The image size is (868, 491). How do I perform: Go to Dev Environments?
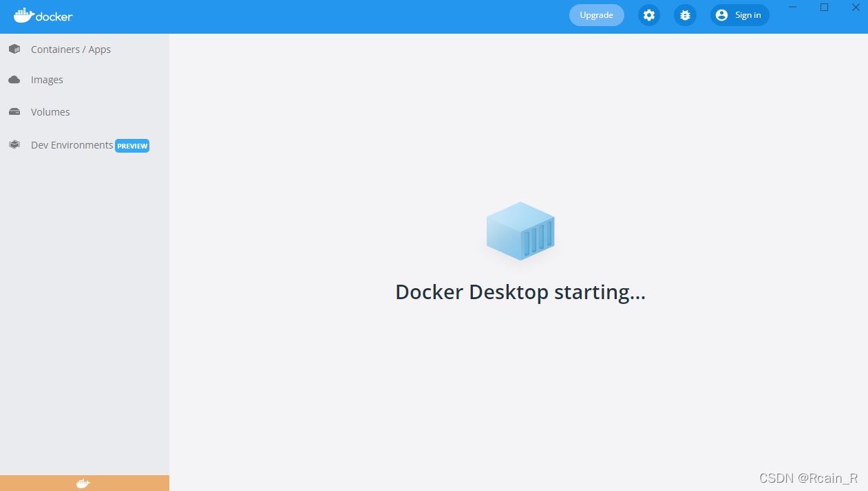pyautogui.click(x=72, y=144)
